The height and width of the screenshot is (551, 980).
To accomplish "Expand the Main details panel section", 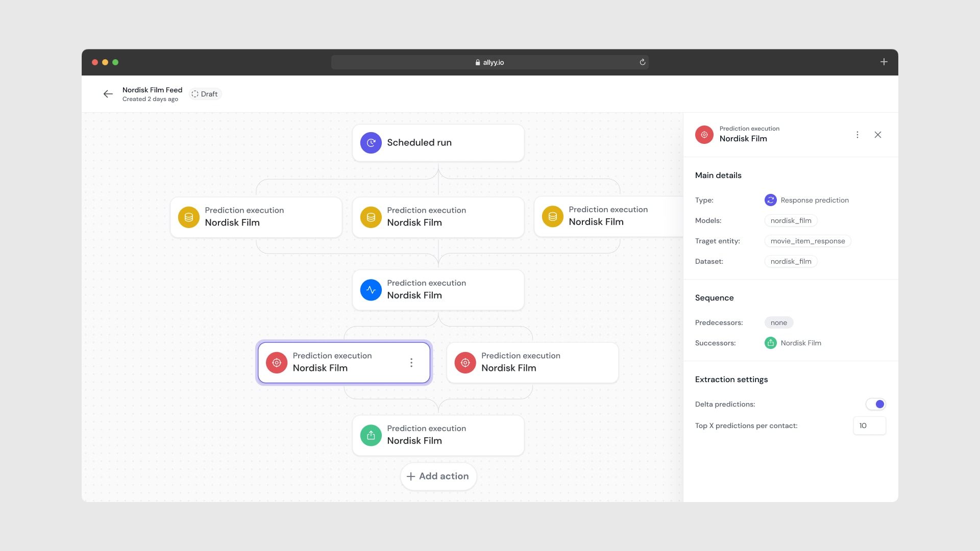I will tap(718, 175).
